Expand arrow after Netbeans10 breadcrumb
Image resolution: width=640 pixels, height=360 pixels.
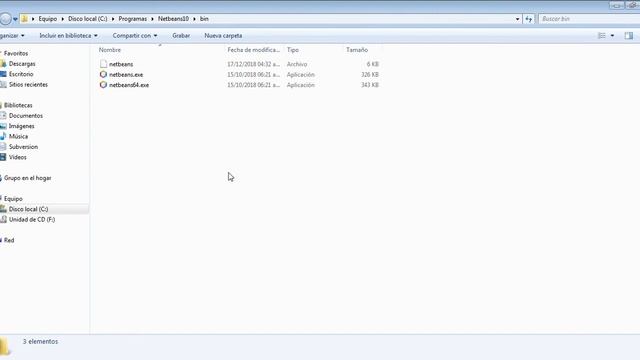click(x=194, y=19)
